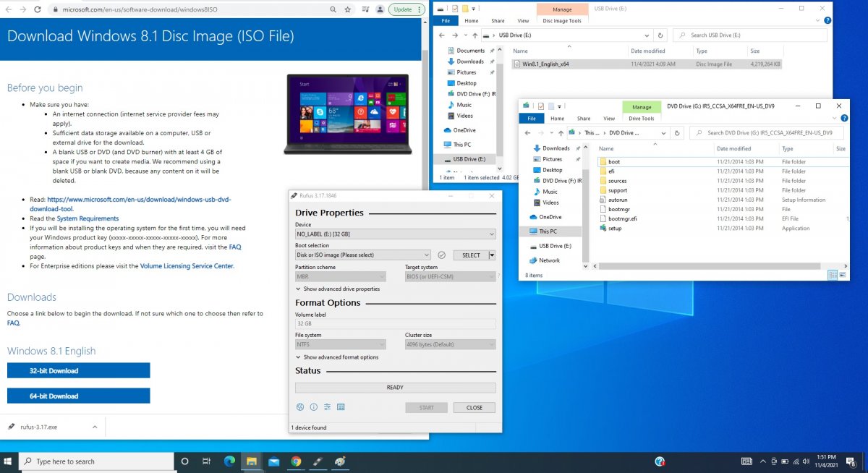The image size is (868, 473).
Task: Switch to Chrome from the taskbar
Action: (x=296, y=461)
